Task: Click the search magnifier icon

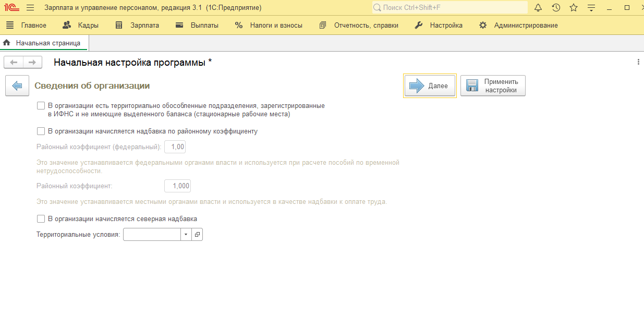Action: point(378,8)
